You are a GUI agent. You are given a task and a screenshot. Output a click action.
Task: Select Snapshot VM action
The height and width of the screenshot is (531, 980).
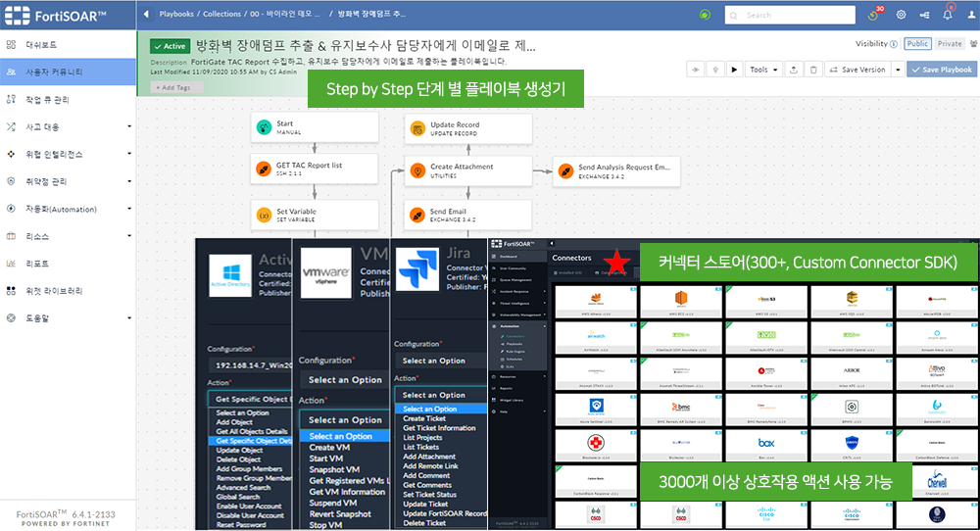(334, 470)
